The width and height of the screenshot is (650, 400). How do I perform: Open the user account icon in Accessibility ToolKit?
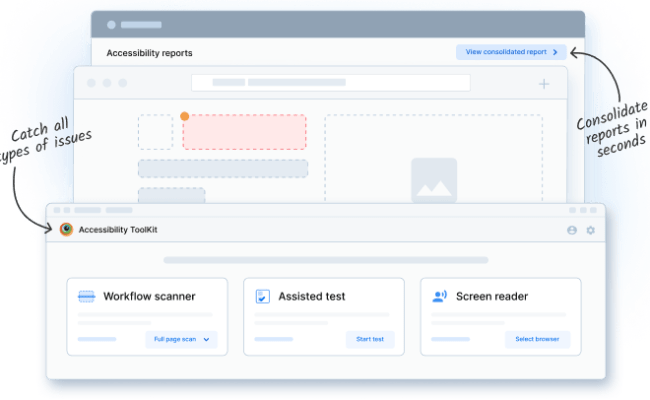coord(572,230)
